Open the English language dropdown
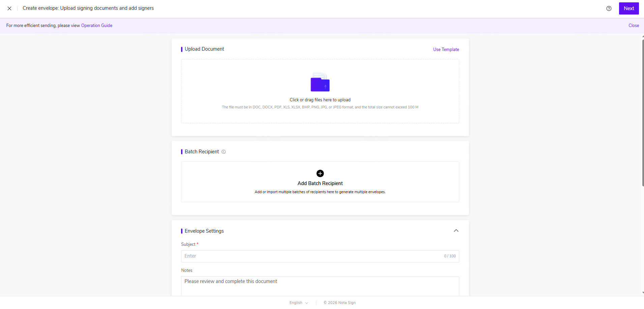 pos(299,303)
